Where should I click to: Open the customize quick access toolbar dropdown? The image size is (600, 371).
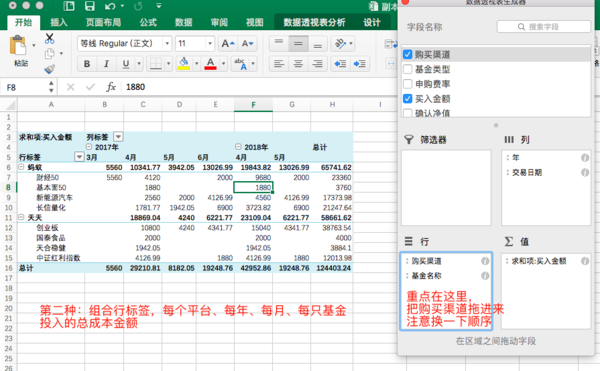[158, 6]
